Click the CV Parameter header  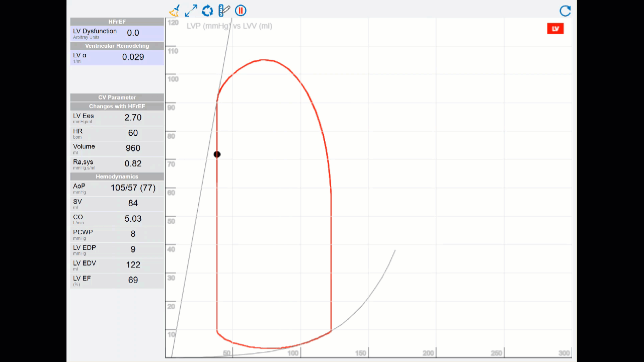[117, 98]
